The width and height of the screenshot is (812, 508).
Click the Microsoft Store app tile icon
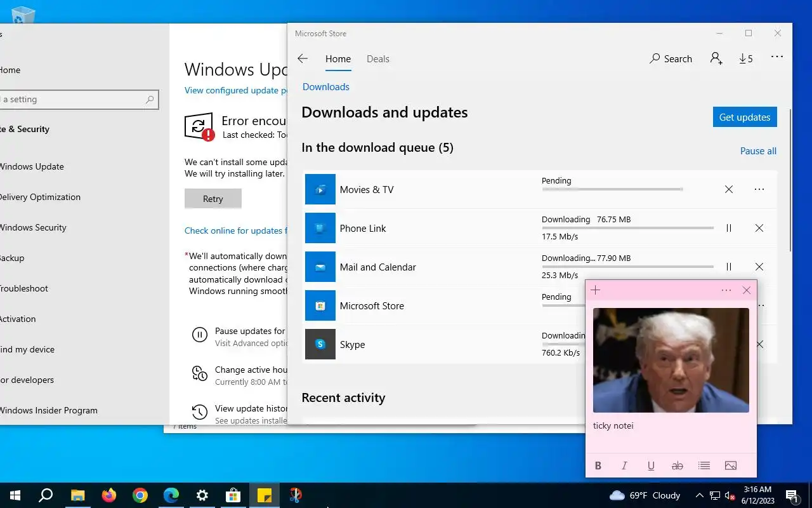(320, 305)
